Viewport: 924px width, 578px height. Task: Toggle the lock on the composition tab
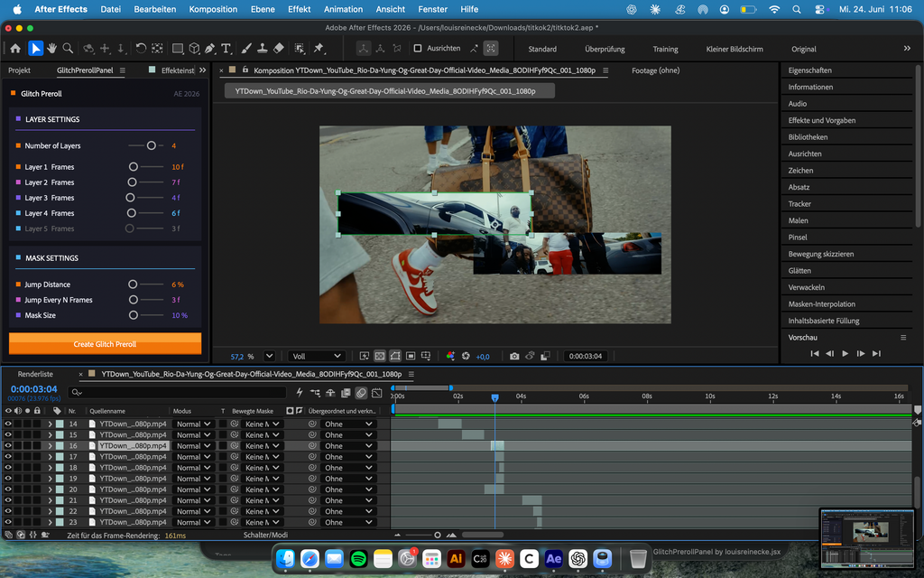pos(245,70)
